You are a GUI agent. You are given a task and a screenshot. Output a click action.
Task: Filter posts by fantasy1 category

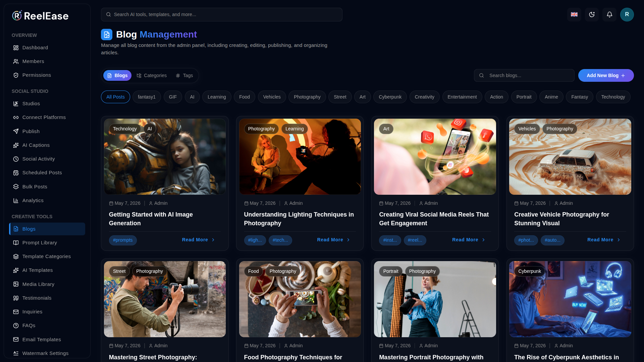[x=147, y=97]
